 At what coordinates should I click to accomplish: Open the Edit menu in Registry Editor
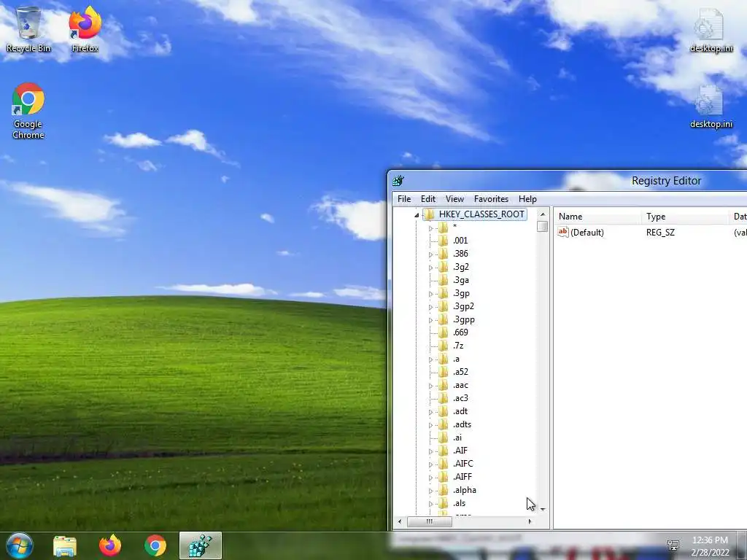point(427,199)
